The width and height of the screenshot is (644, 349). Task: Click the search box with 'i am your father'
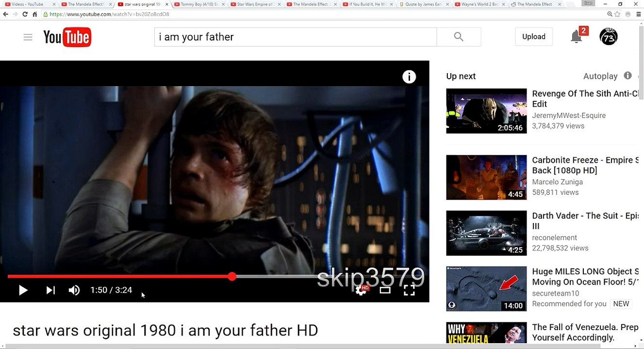pyautogui.click(x=296, y=37)
